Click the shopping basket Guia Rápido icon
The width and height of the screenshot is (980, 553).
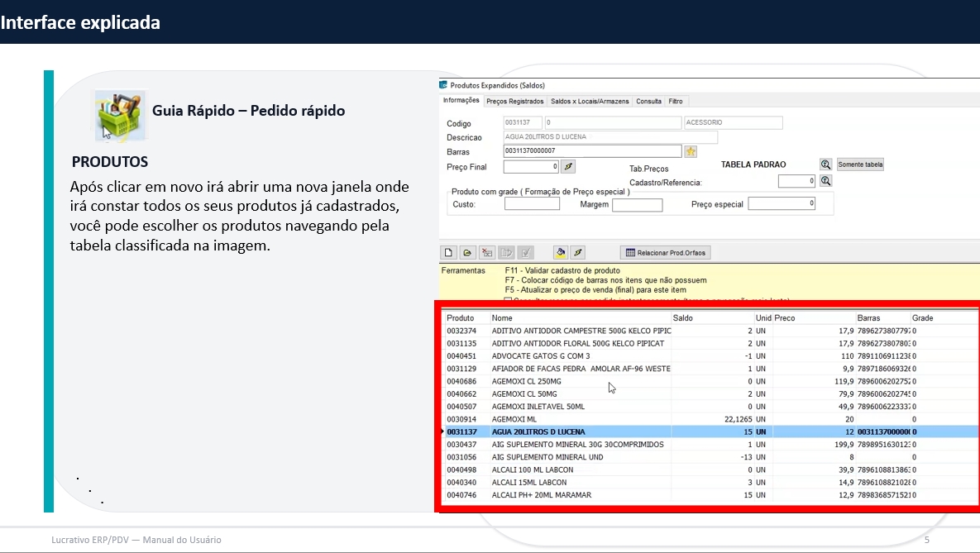120,116
